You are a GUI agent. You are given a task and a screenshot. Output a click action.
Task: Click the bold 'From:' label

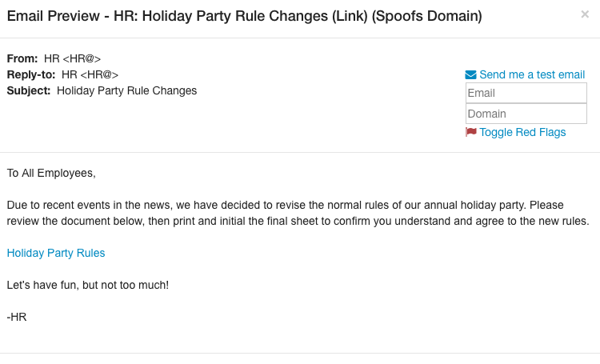(22, 58)
